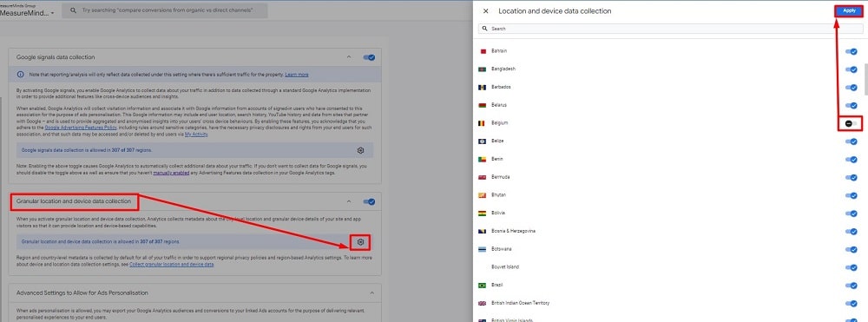Click the British Indian Ocean Territory flag

pos(483,303)
